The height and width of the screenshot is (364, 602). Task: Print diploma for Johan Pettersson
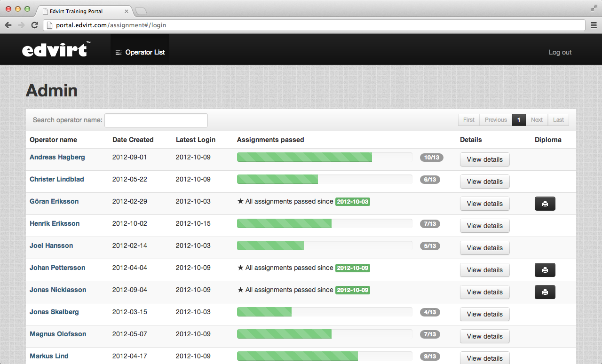pyautogui.click(x=545, y=270)
